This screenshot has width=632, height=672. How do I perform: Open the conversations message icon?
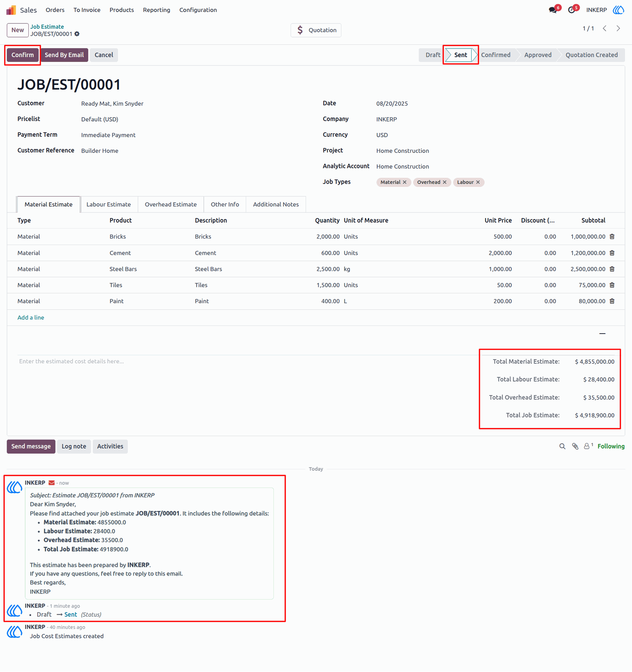(x=553, y=10)
